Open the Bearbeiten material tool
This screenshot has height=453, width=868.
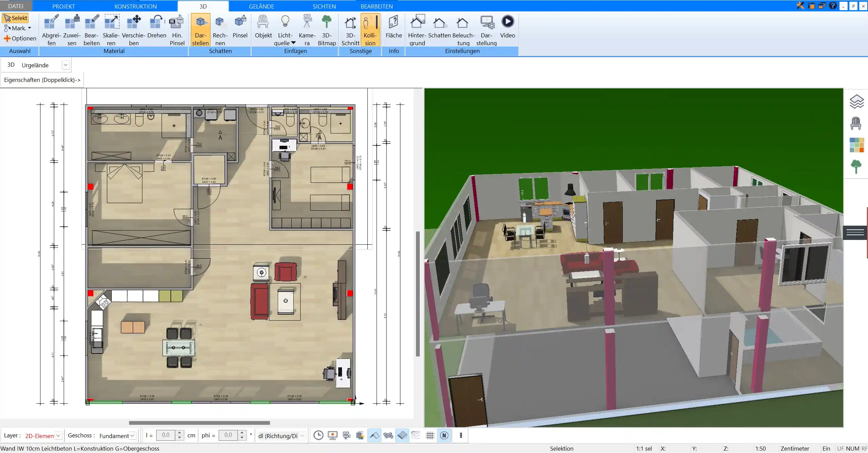click(x=92, y=30)
